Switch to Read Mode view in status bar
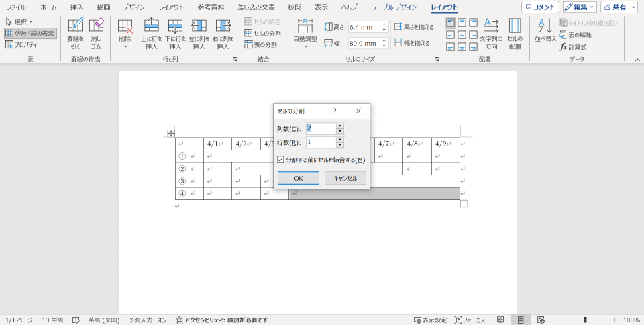Screen dimensions: 644x325 tap(500, 320)
